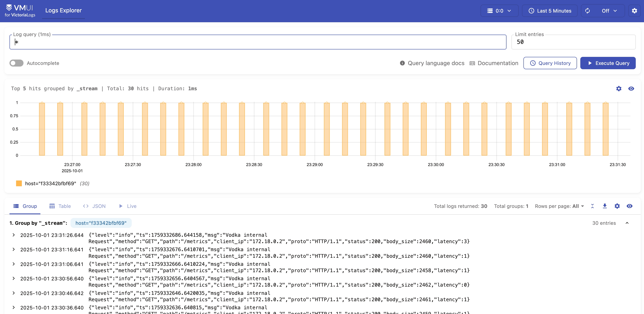This screenshot has height=314, width=644.
Task: Click collapse all groups icon
Action: [592, 206]
